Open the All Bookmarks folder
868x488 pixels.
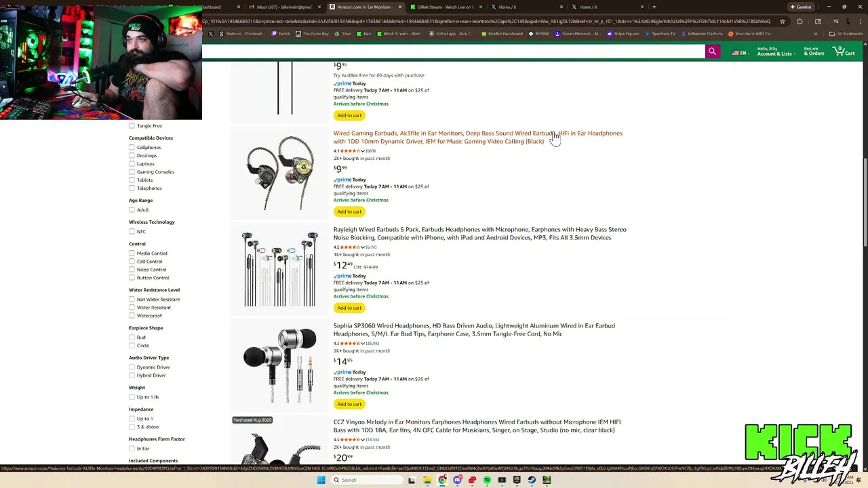click(x=846, y=34)
